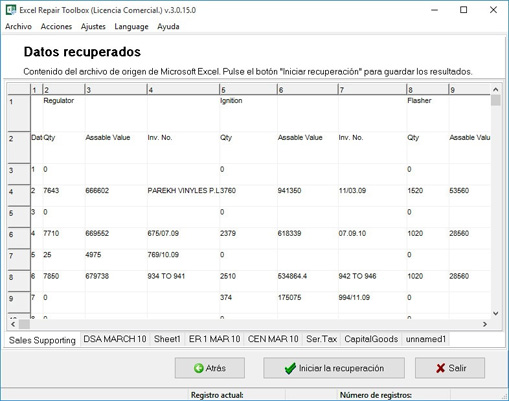The height and width of the screenshot is (401, 509).
Task: Click Iniciar la recuperación button
Action: (334, 368)
